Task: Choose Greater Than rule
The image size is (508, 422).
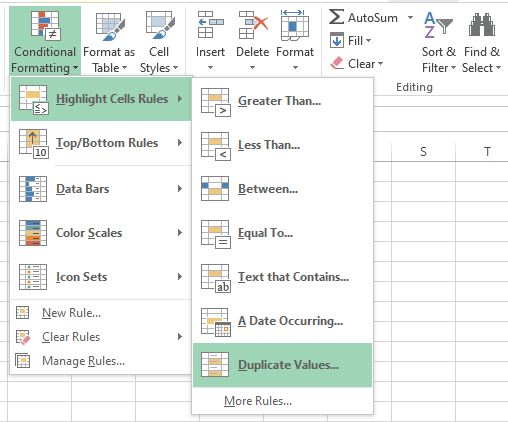Action: tap(282, 101)
